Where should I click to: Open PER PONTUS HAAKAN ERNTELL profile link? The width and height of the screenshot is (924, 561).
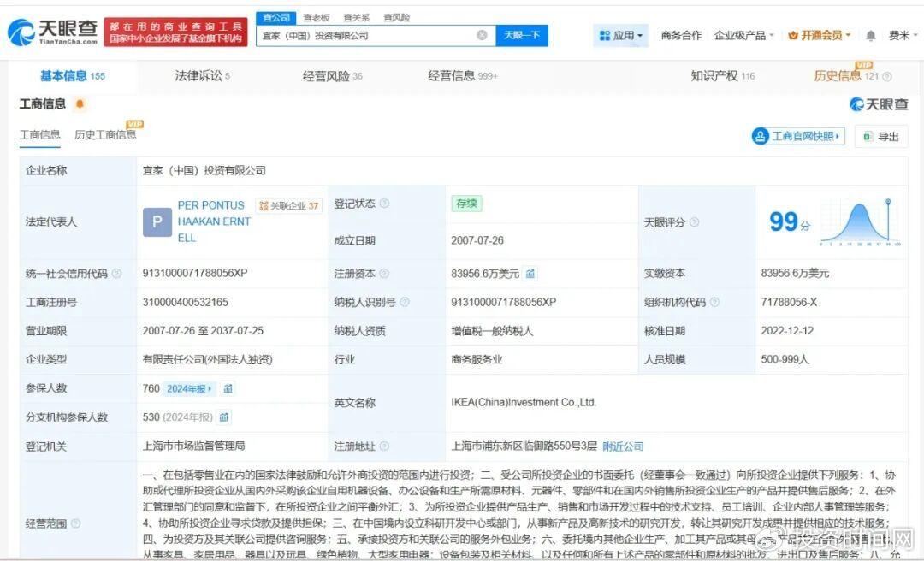point(214,221)
